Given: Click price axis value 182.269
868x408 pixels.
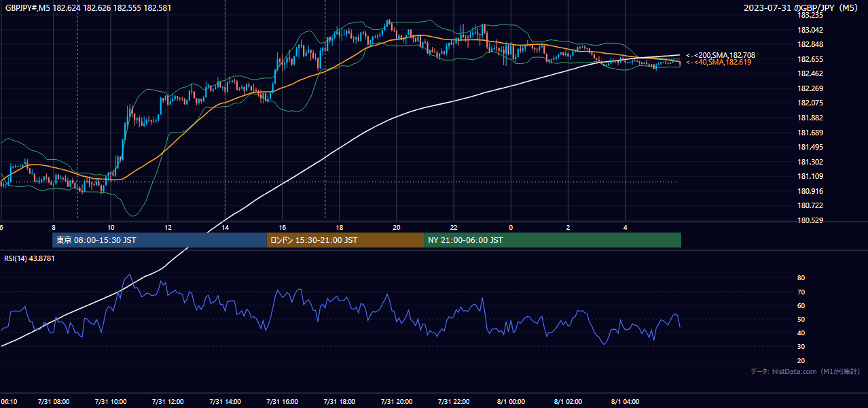Looking at the screenshot, I should [810, 88].
